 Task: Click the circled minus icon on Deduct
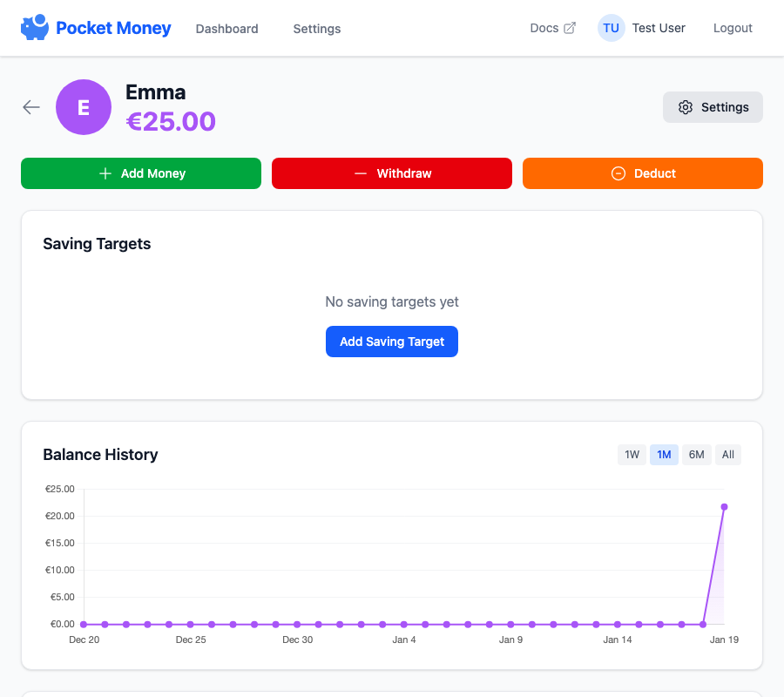pyautogui.click(x=618, y=173)
